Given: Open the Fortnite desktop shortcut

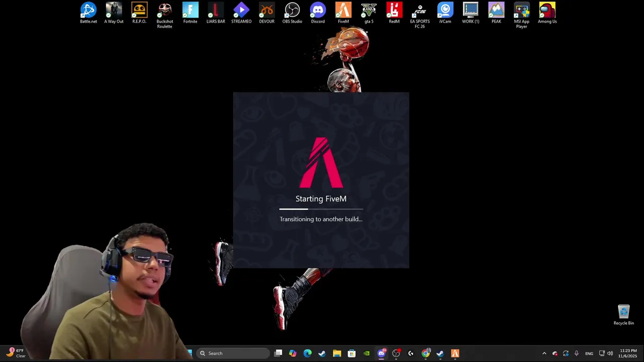Looking at the screenshot, I should (x=190, y=13).
